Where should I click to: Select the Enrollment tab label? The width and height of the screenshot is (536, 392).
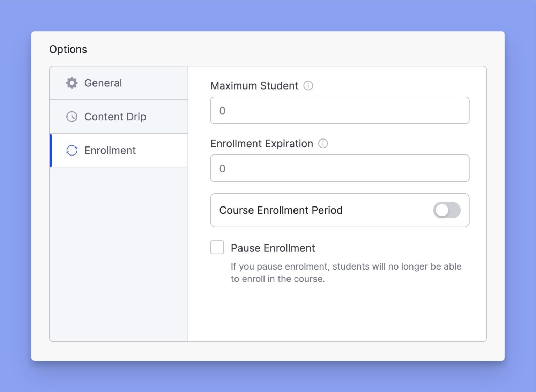tap(110, 150)
